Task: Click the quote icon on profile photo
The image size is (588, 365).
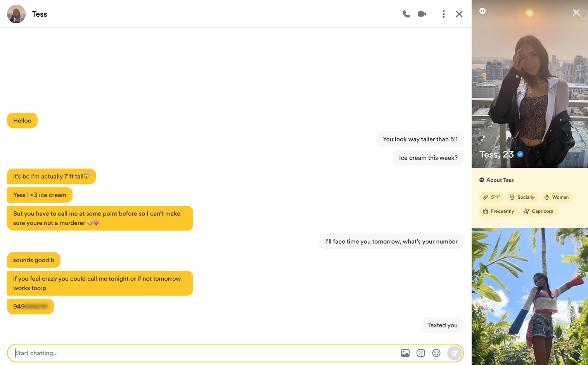Action: tap(483, 11)
